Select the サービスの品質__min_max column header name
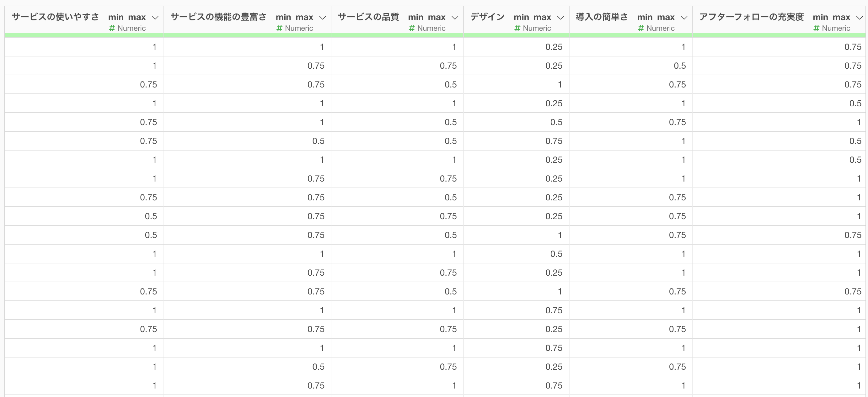868x397 pixels. [x=392, y=17]
